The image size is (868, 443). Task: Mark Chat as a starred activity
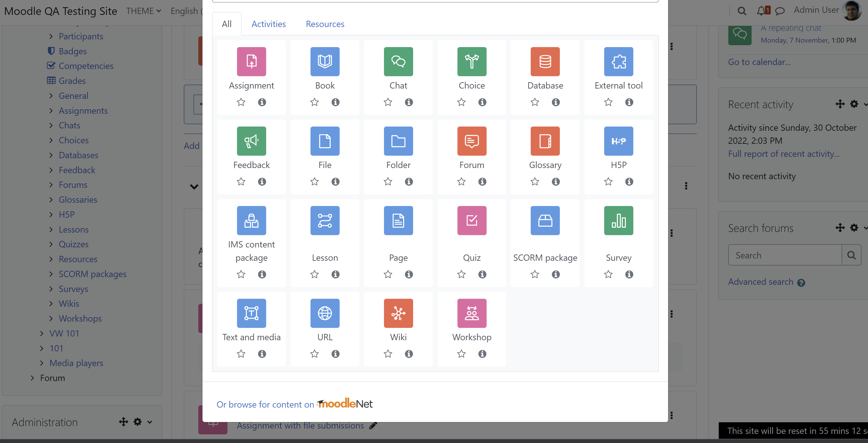pos(388,102)
